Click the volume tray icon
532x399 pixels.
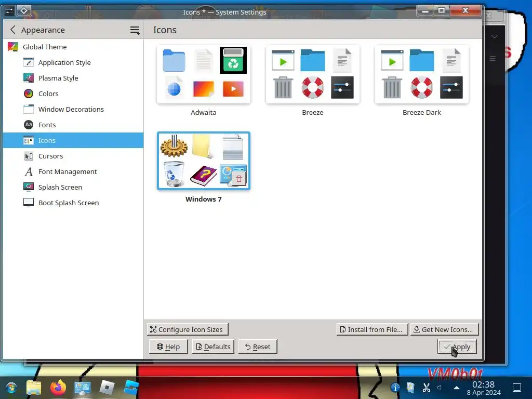(440, 388)
